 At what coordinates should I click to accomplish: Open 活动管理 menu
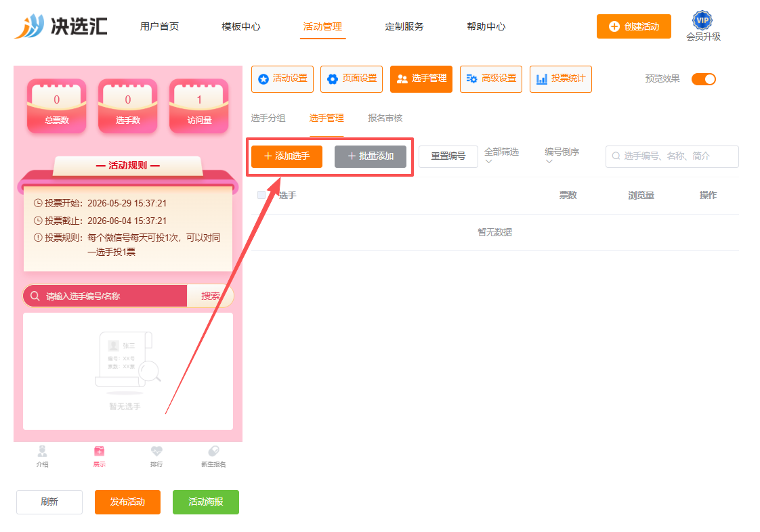pyautogui.click(x=322, y=26)
